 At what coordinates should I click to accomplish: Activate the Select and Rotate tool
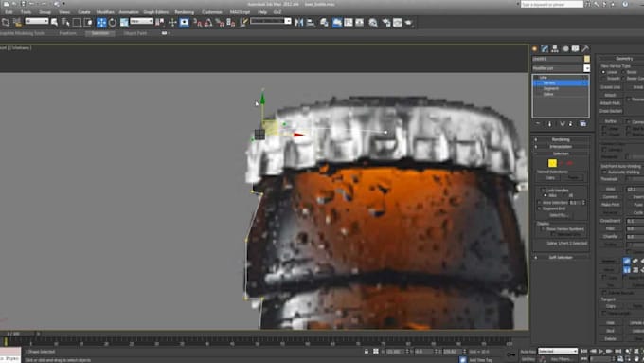113,22
